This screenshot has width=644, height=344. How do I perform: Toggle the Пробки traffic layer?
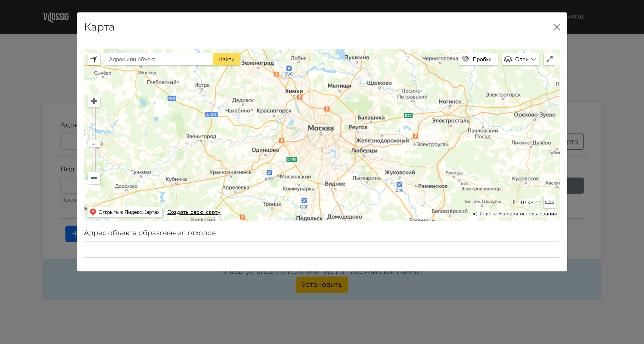coord(478,59)
